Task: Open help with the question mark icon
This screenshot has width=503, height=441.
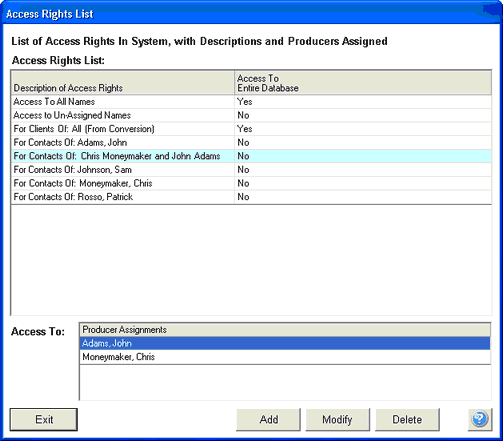Action: click(480, 419)
